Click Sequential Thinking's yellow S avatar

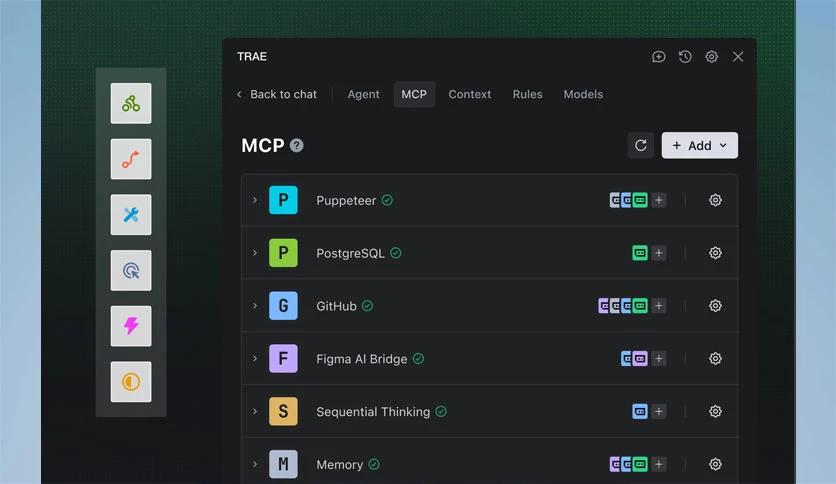(x=283, y=412)
